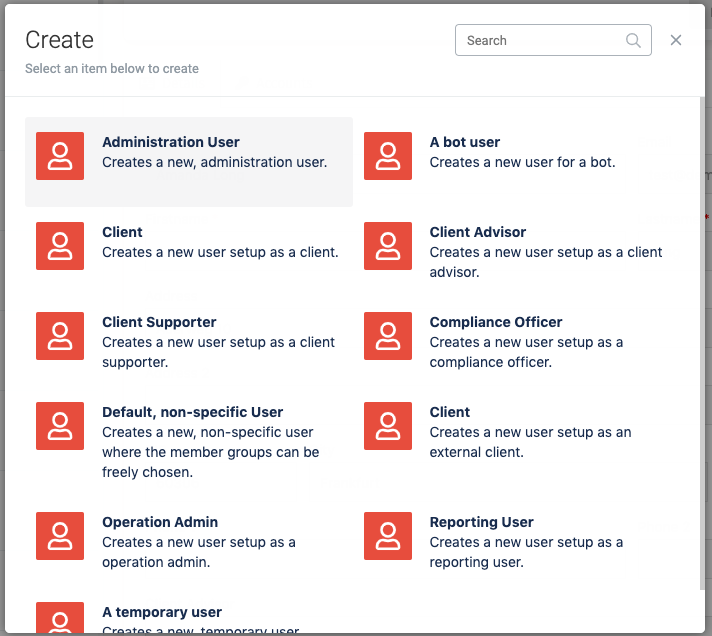Click the red icon beside A bot user
This screenshot has height=636, width=712.
[388, 156]
